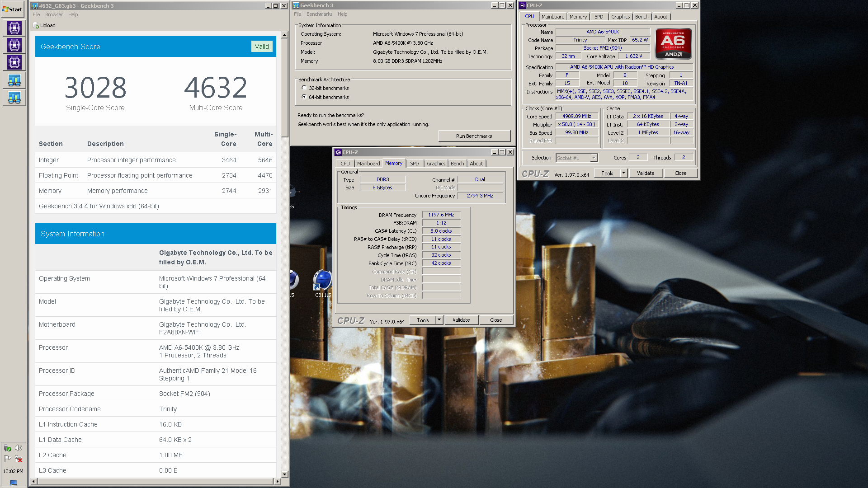Click the Socket FM2 (904) package field
This screenshot has width=868, height=488.
click(x=603, y=48)
